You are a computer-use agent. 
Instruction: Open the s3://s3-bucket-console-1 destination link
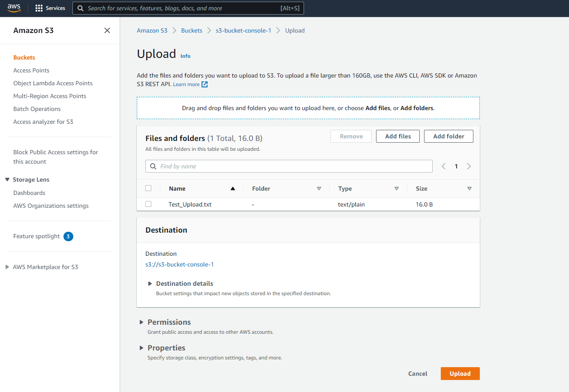tap(180, 264)
